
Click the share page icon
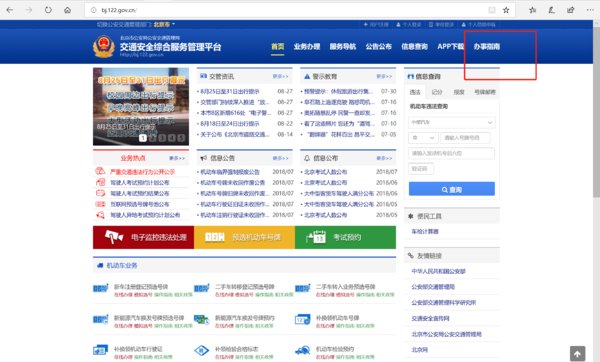(571, 10)
